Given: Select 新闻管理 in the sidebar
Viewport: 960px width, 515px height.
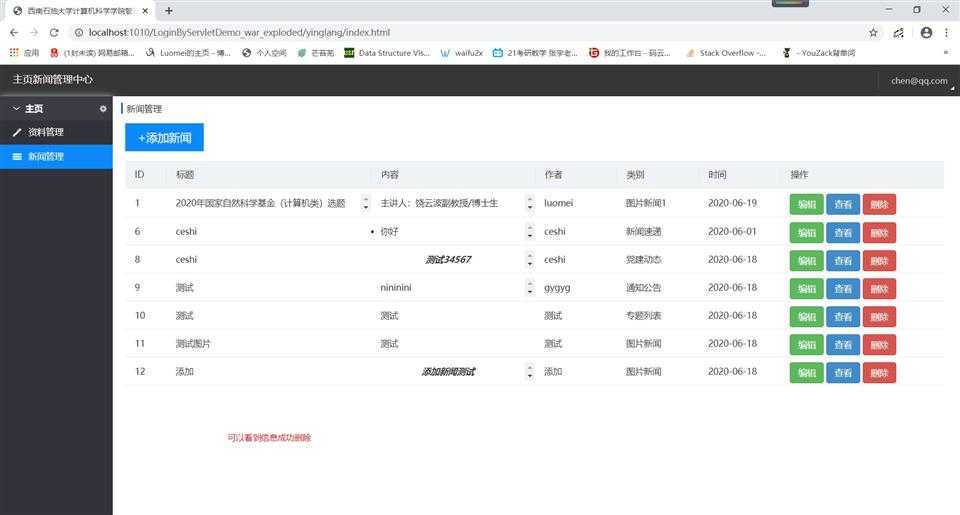Looking at the screenshot, I should [x=56, y=157].
